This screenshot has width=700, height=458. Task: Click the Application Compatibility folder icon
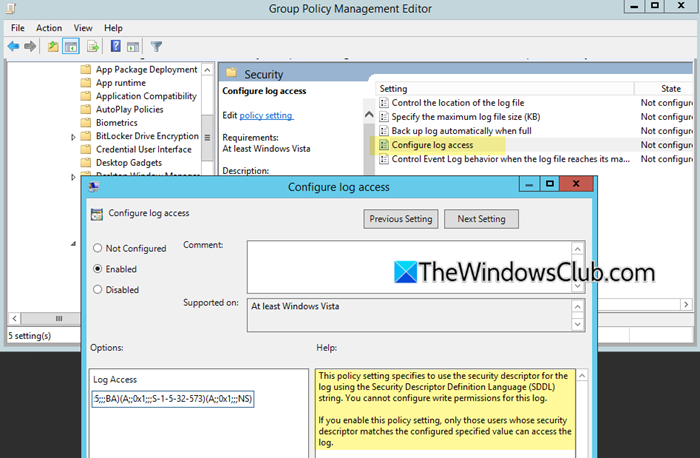point(86,96)
